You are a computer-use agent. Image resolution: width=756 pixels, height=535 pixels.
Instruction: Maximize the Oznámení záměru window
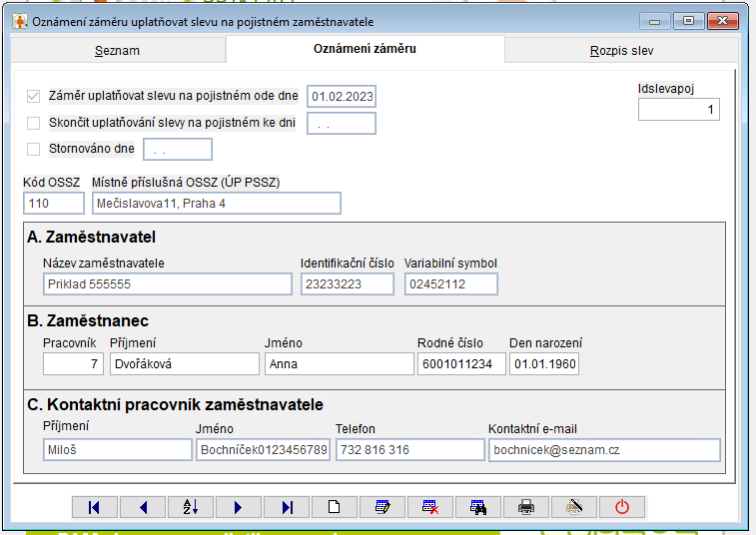[688, 21]
